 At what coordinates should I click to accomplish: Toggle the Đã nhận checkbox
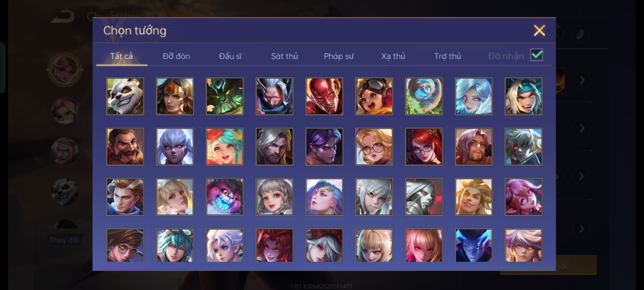tap(537, 55)
